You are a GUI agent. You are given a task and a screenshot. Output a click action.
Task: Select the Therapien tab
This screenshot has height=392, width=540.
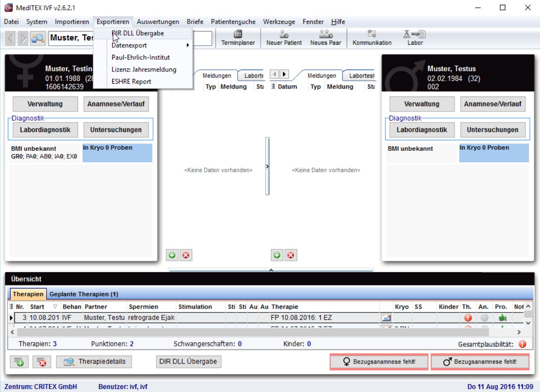[28, 294]
